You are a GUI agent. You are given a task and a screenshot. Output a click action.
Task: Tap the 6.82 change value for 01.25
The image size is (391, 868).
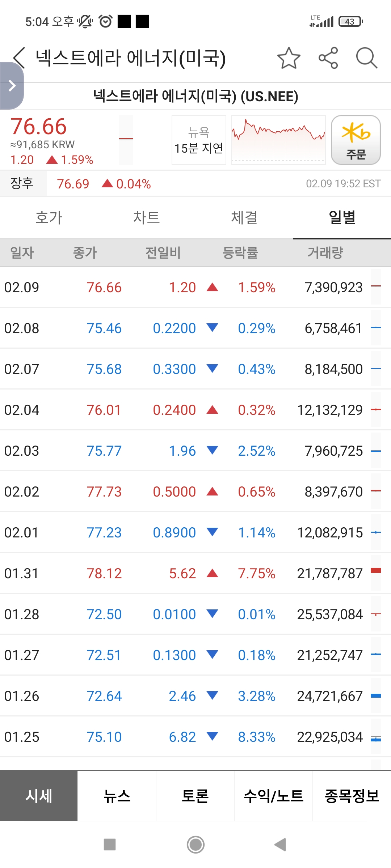(182, 737)
